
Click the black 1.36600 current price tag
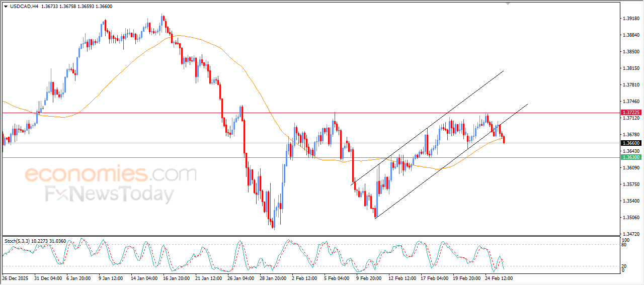point(631,143)
